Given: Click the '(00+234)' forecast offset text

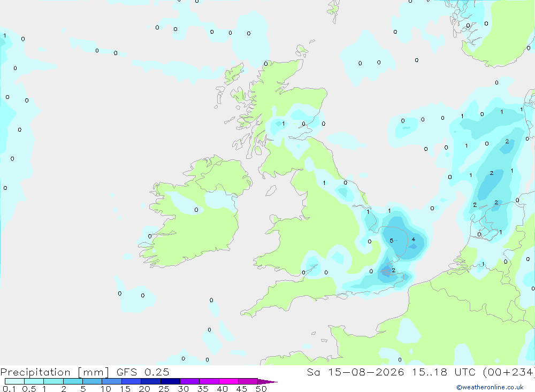Looking at the screenshot, I should point(508,372).
